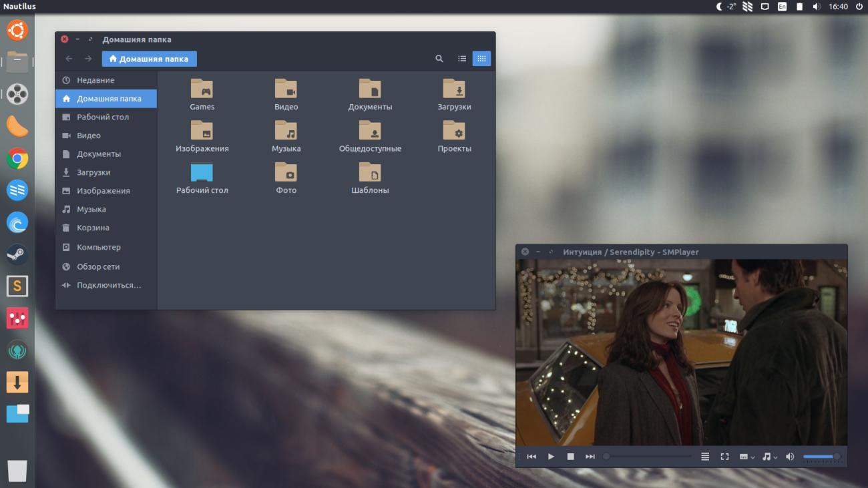This screenshot has width=868, height=488.
Task: Select Недавние in the sidebar
Action: (106, 80)
